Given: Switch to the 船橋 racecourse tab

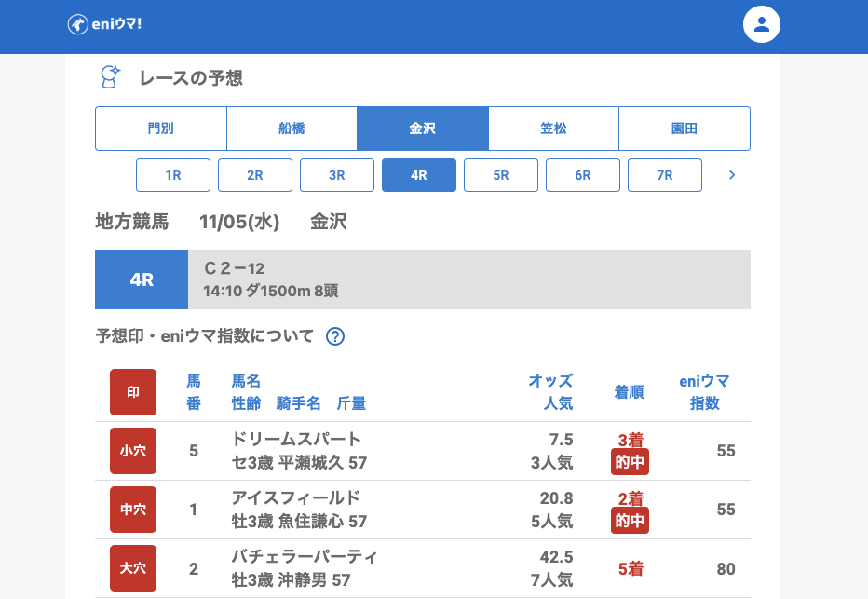Looking at the screenshot, I should [292, 129].
